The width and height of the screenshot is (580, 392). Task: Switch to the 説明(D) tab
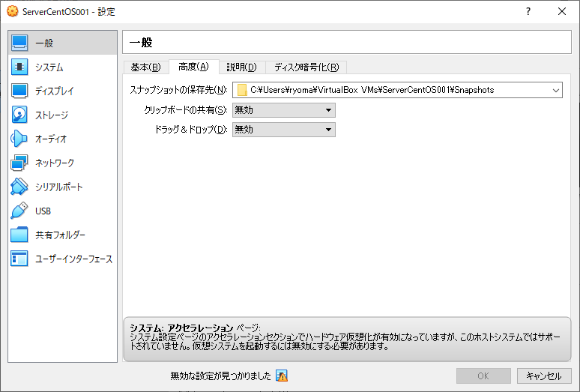(x=241, y=67)
